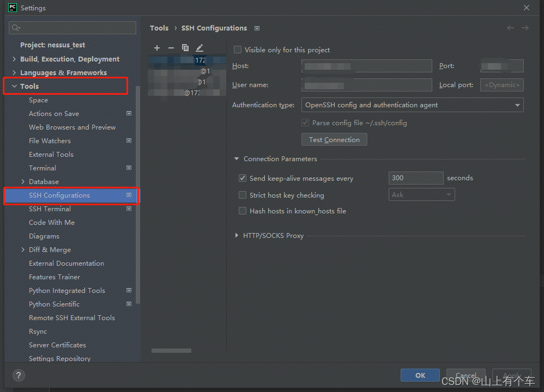The height and width of the screenshot is (392, 544).
Task: Select External Tools page
Action: 51,154
